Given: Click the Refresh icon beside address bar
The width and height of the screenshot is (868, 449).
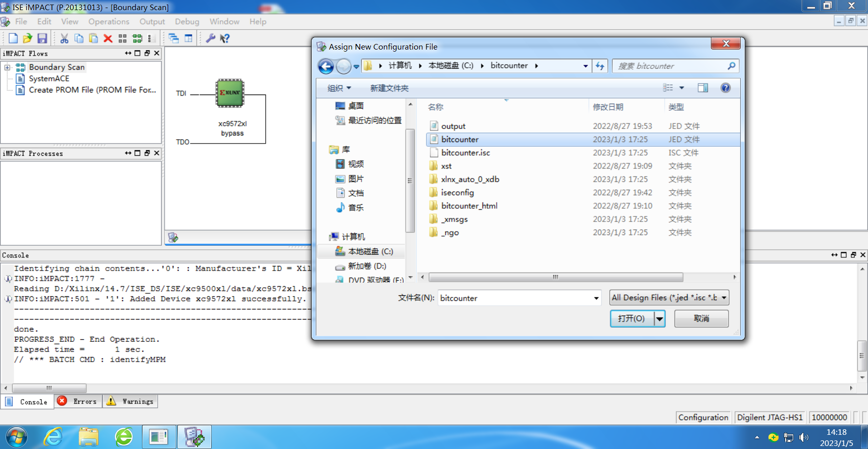Looking at the screenshot, I should coord(600,66).
